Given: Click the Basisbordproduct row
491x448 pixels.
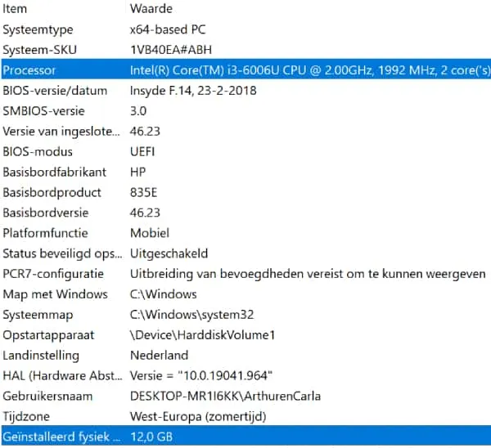Looking at the screenshot, I should click(52, 193).
